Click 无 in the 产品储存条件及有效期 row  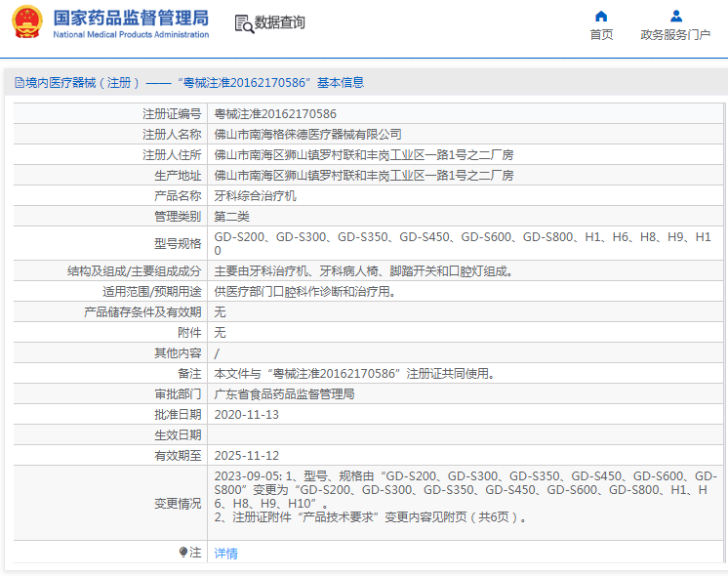221,312
